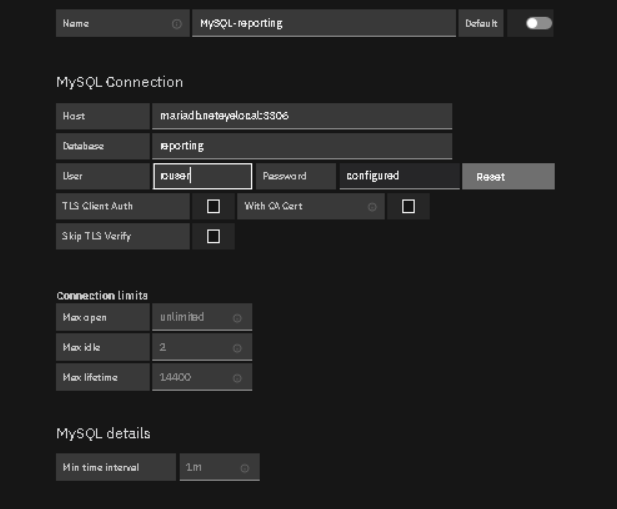Toggle the Default data source switch
This screenshot has width=617, height=509.
[539, 23]
